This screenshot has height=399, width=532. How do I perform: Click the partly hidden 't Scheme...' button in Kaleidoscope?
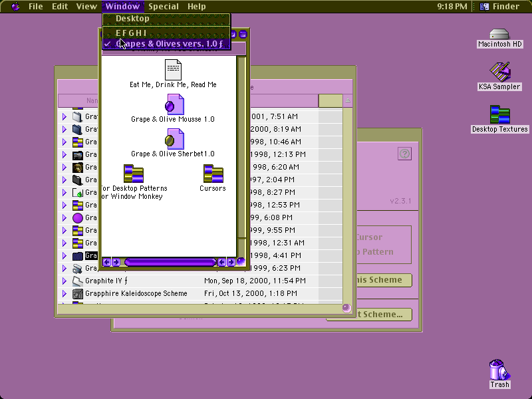pos(384,315)
